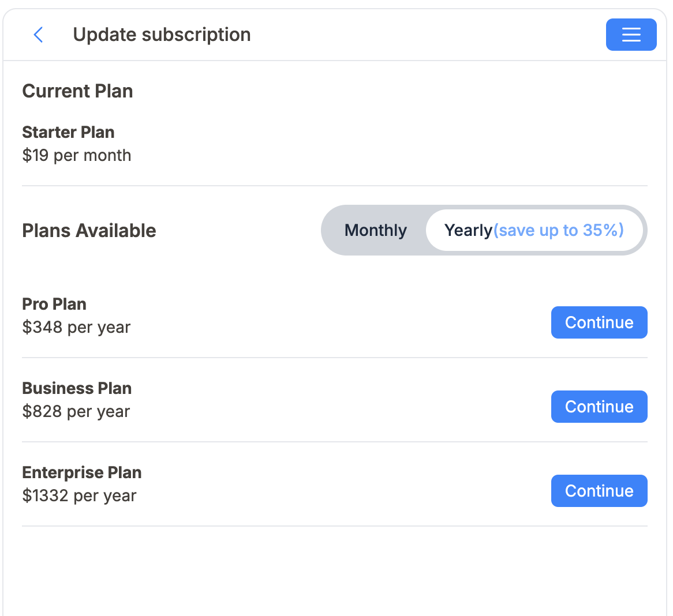
Task: Click the '$19 per month' price text
Action: (x=77, y=155)
